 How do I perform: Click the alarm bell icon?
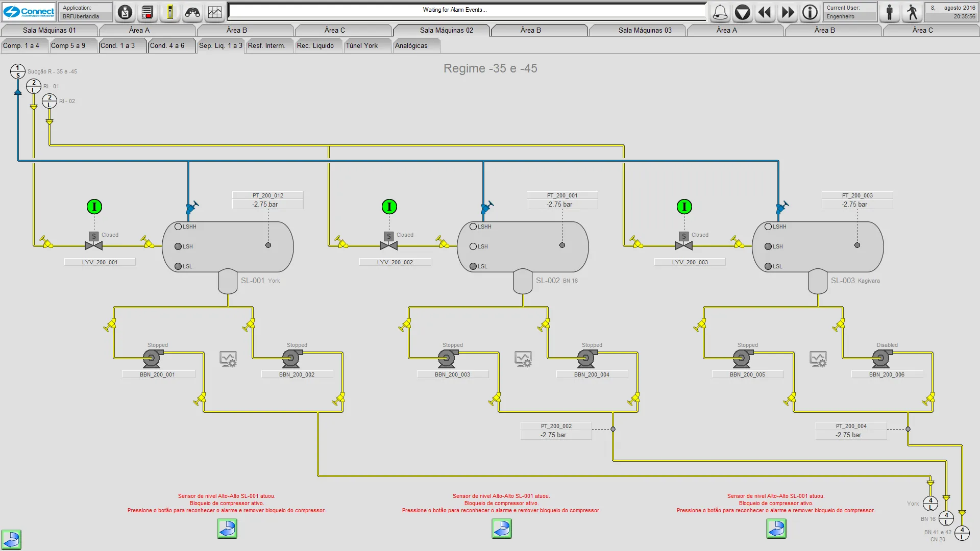point(720,12)
